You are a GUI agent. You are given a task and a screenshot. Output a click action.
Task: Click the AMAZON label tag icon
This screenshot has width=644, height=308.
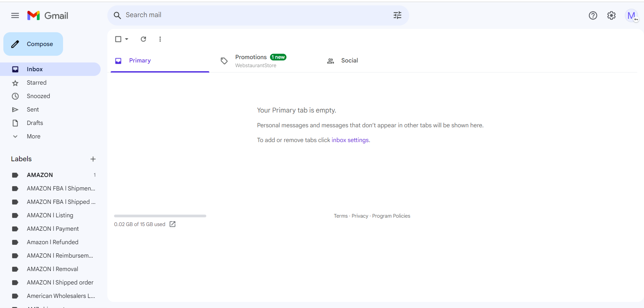coord(15,175)
